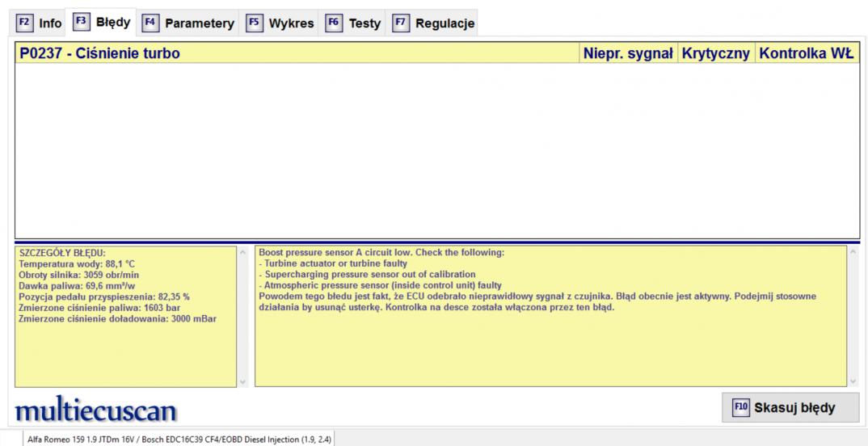Click the Kontrolka WŁ cell
This screenshot has height=446, width=868.
tap(807, 53)
